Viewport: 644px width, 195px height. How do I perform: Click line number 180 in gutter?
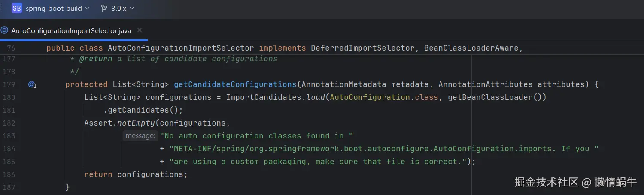click(x=9, y=97)
